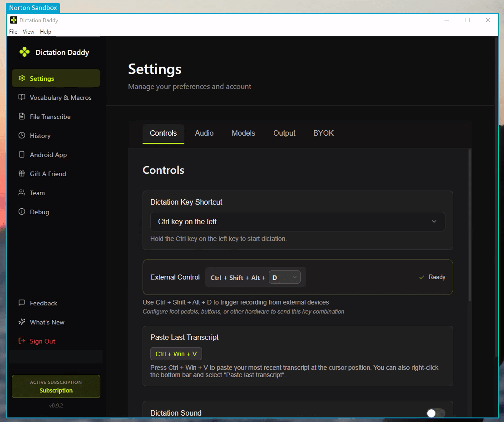
Task: Click the Feedback speech bubble icon
Action: point(21,303)
